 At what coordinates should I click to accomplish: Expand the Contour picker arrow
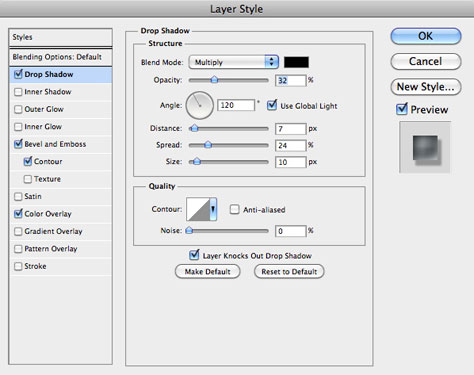pos(213,209)
